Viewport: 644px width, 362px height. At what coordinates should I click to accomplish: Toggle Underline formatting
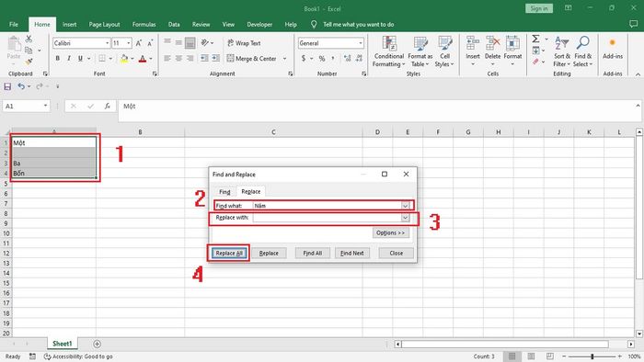(80, 59)
